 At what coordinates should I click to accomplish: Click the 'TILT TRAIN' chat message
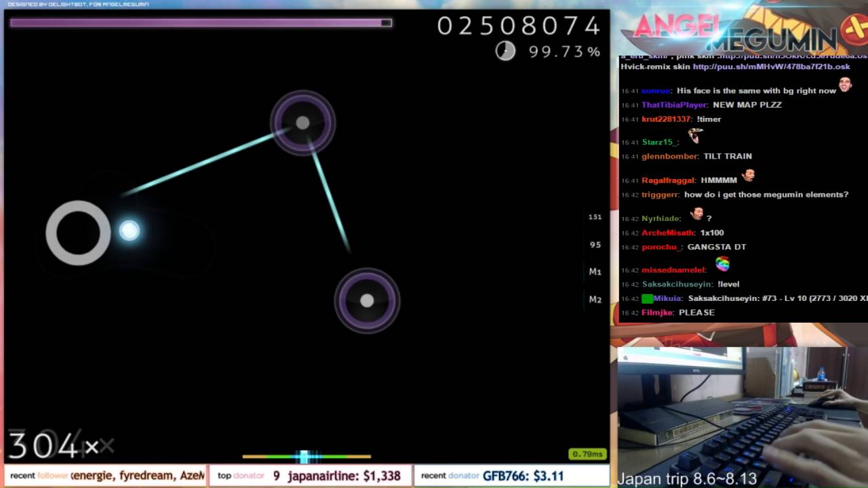tap(728, 157)
